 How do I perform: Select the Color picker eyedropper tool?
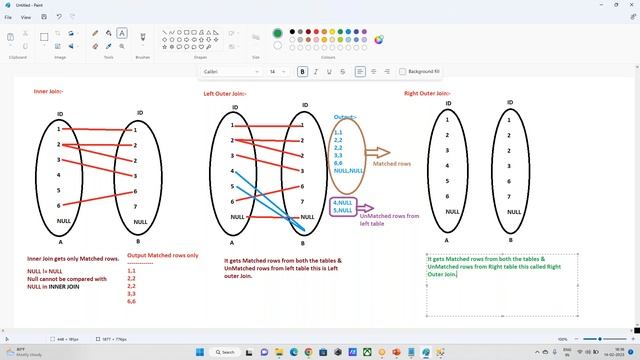click(109, 46)
